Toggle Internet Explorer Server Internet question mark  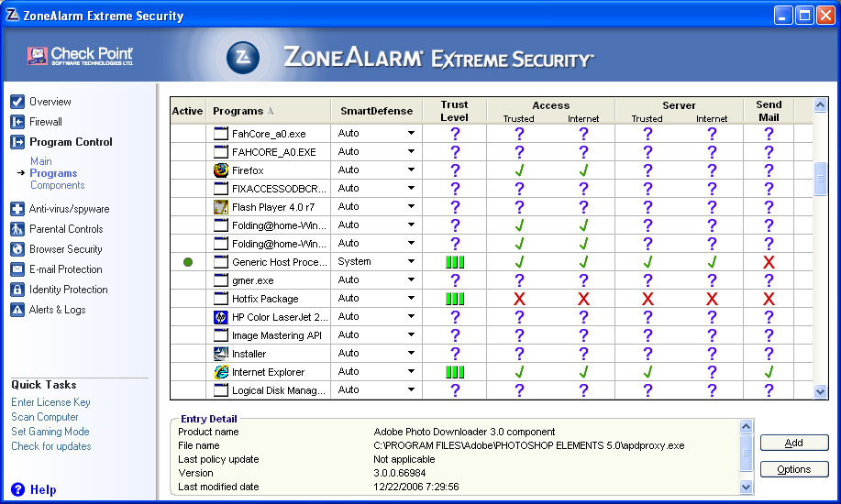click(712, 372)
